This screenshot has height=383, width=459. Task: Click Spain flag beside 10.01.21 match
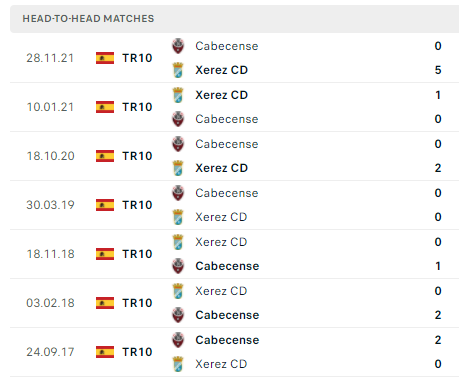click(105, 107)
